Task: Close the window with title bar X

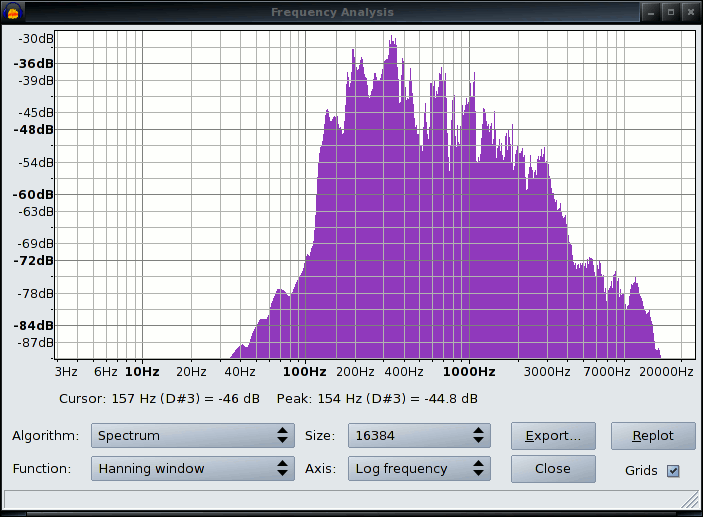Action: pos(690,13)
